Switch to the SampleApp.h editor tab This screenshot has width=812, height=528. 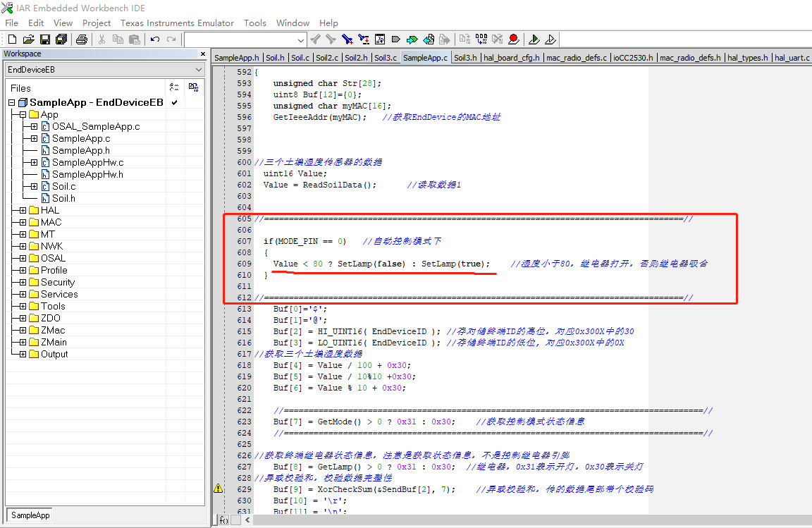[x=237, y=58]
